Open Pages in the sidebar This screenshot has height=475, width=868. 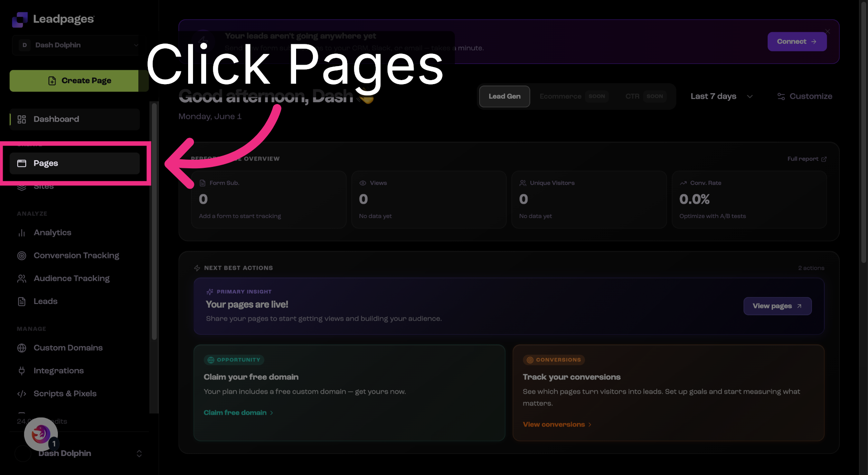pyautogui.click(x=75, y=163)
